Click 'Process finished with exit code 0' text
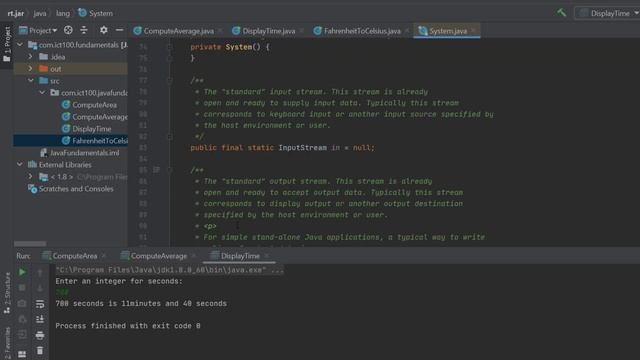Screen dimensions: 640x360 coord(128,326)
